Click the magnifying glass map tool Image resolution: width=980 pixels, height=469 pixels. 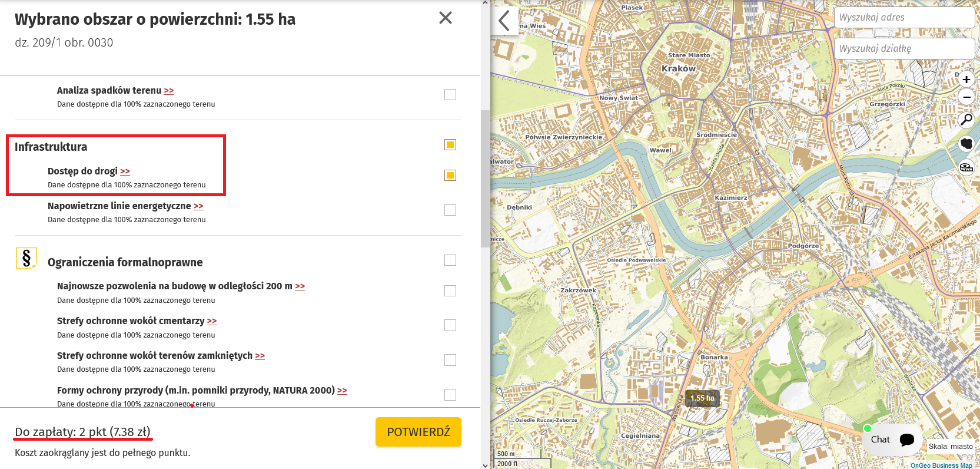point(966,120)
